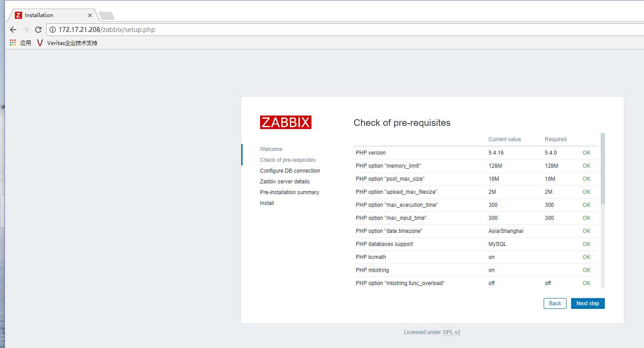Image resolution: width=644 pixels, height=348 pixels.
Task: Click current value 2M for upload_max_filesize
Action: pyautogui.click(x=493, y=192)
